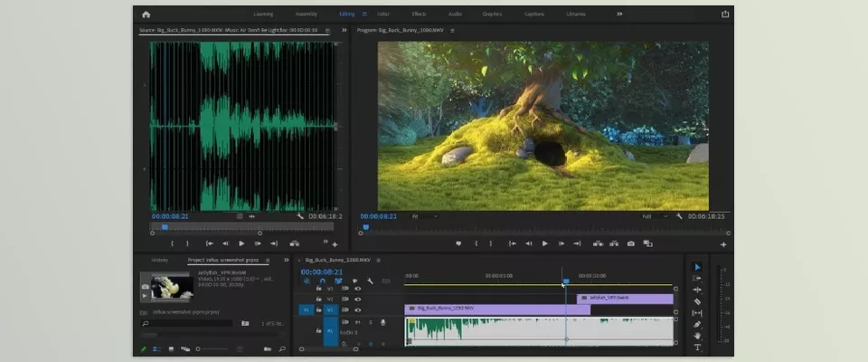Open Source panel hamburger menu
The image size is (868, 362).
327,30
